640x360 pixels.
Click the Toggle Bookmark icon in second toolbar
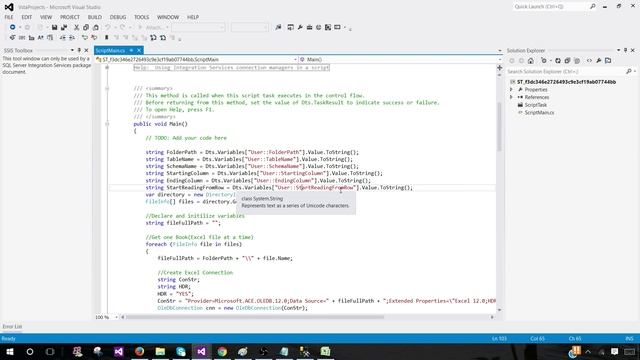(x=107, y=38)
